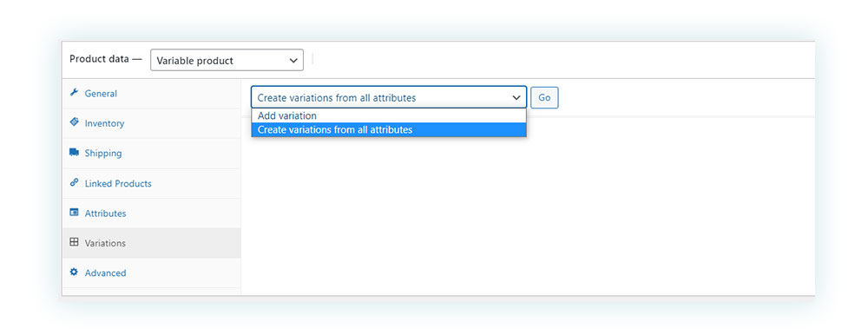Click the Go button
The width and height of the screenshot is (868, 335).
coord(545,97)
